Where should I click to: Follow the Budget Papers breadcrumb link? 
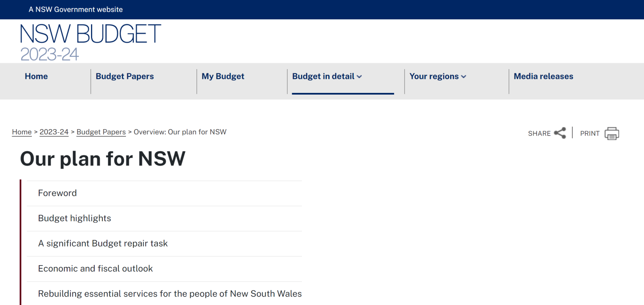click(101, 132)
